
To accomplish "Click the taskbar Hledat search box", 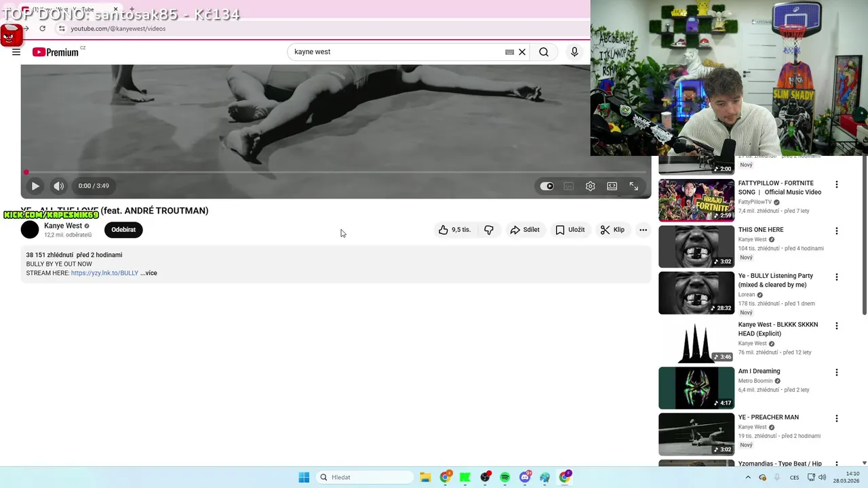I will 365,477.
